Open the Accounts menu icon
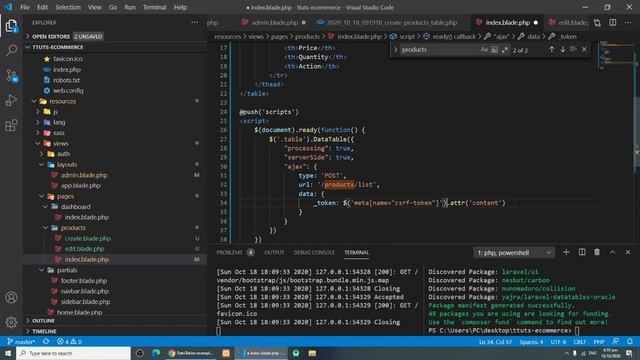The width and height of the screenshot is (640, 360). (11, 298)
